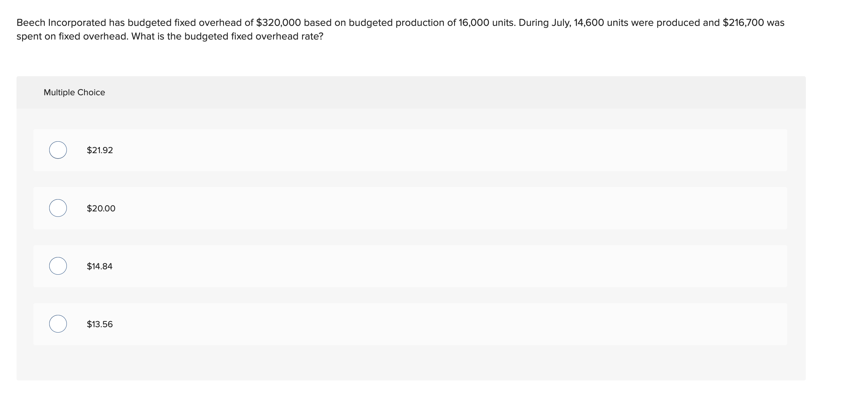Click the $13.56 answer label text
The width and height of the screenshot is (868, 407).
[99, 324]
